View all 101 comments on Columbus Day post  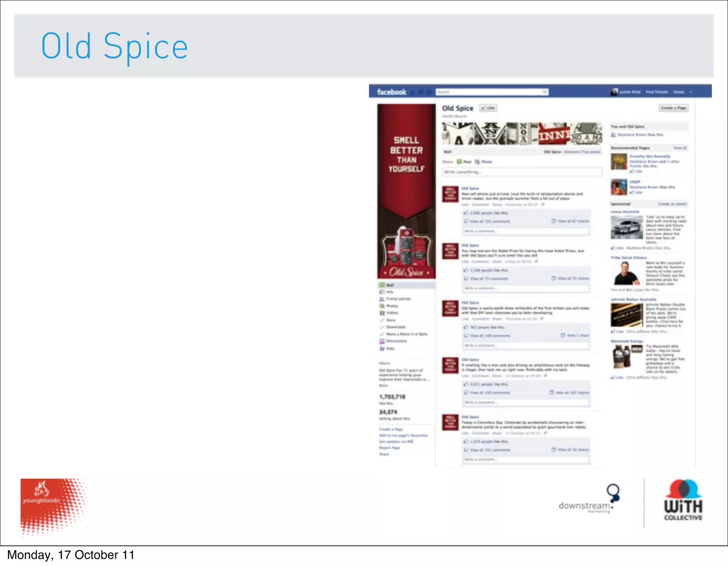click(490, 450)
